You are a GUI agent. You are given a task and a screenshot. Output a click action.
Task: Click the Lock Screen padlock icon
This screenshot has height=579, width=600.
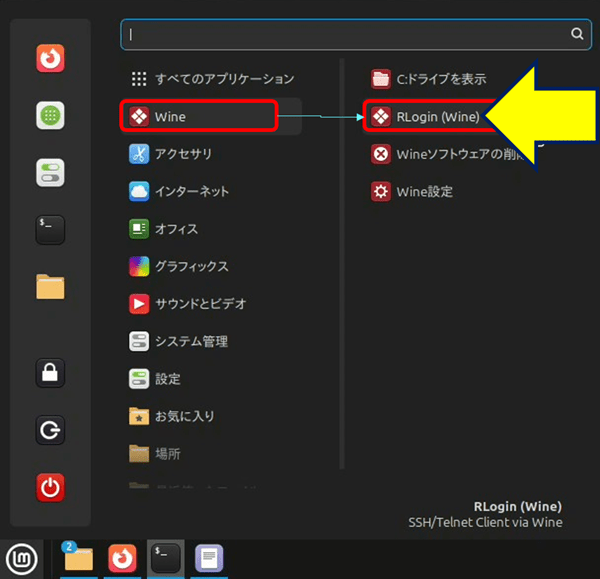50,373
